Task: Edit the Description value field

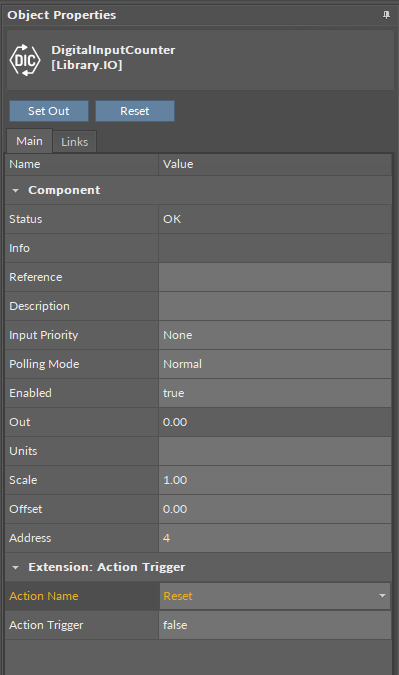Action: (275, 306)
